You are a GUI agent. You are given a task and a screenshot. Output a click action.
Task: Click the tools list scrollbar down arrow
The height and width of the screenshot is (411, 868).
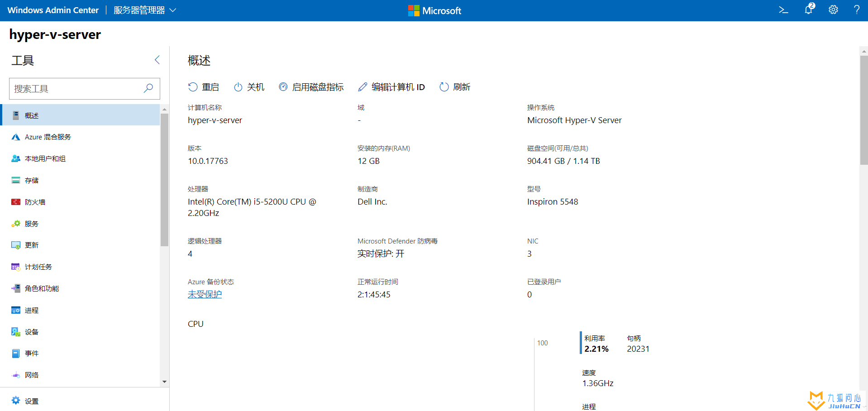pyautogui.click(x=164, y=382)
